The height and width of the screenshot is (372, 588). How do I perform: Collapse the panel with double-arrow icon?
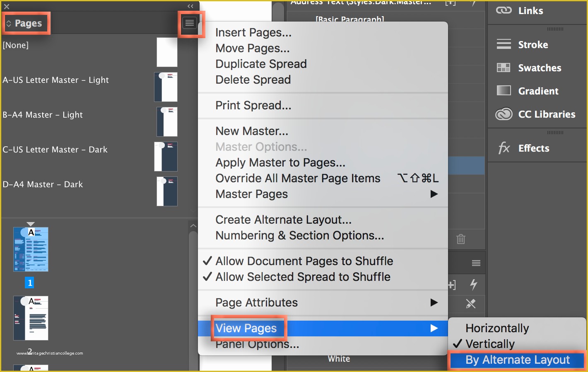click(x=190, y=6)
